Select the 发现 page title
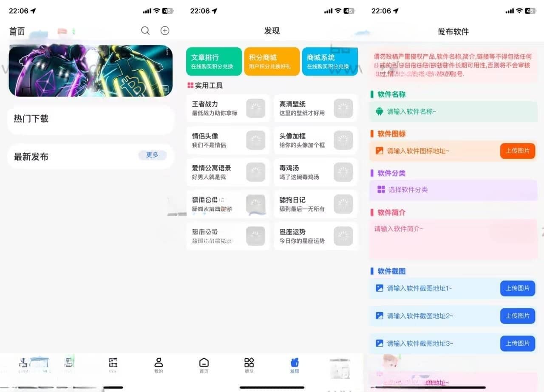The height and width of the screenshot is (392, 544). [x=272, y=31]
